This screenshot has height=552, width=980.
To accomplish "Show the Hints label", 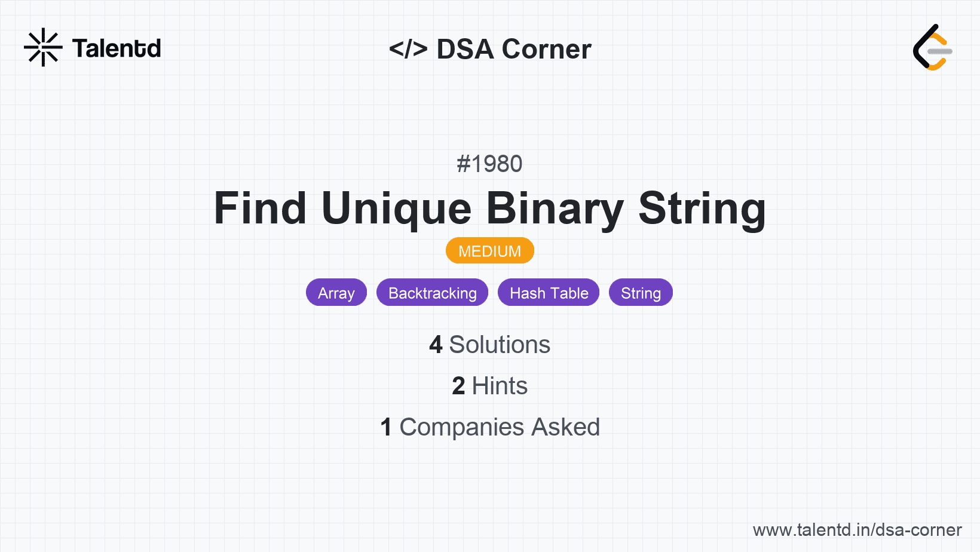I will coord(500,386).
